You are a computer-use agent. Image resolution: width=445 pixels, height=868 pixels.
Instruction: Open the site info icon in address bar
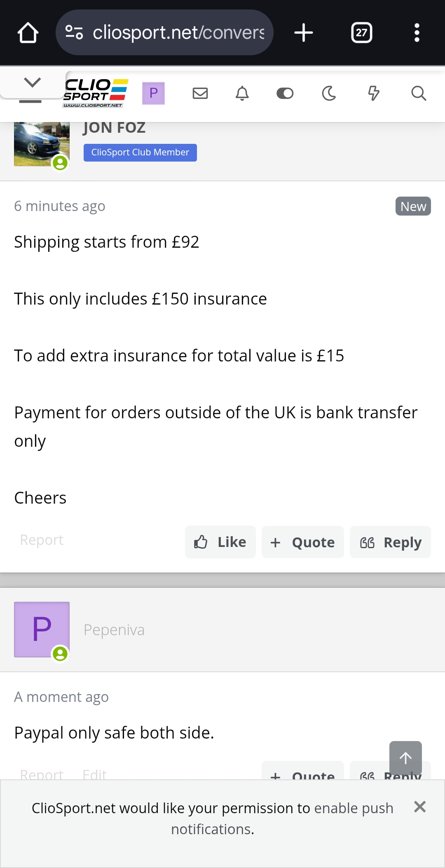tap(74, 33)
